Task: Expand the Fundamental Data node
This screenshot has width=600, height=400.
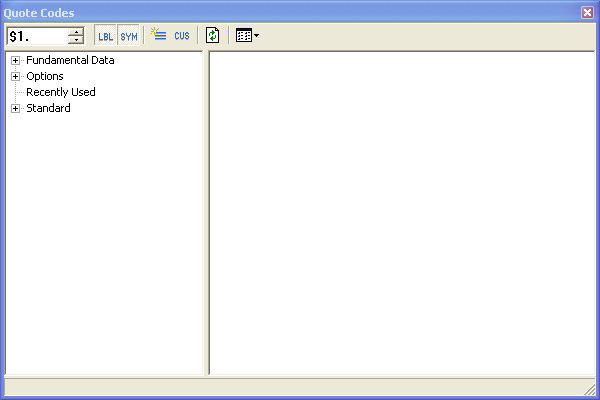Action: [x=15, y=60]
